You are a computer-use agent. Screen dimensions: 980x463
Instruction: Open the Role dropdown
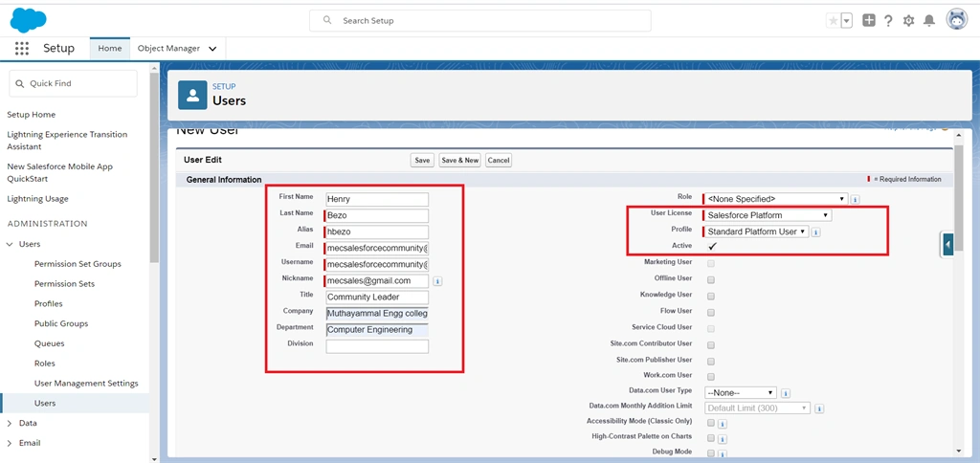(776, 199)
